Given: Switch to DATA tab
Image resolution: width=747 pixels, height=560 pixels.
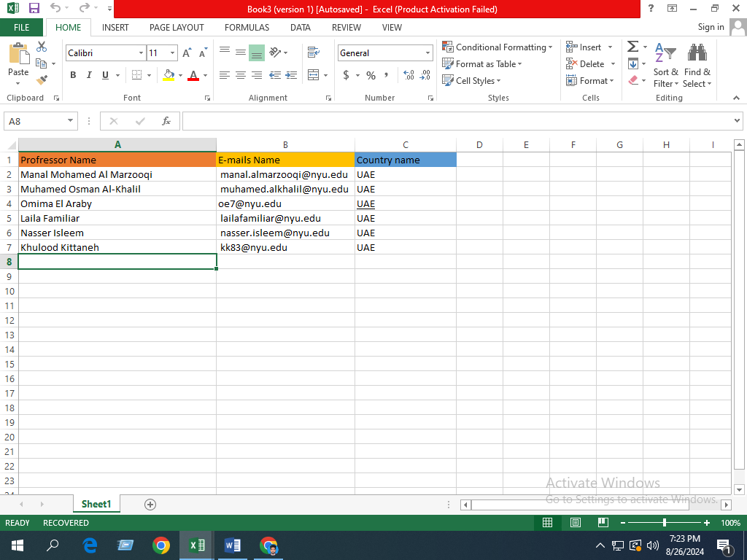Looking at the screenshot, I should click(x=301, y=28).
